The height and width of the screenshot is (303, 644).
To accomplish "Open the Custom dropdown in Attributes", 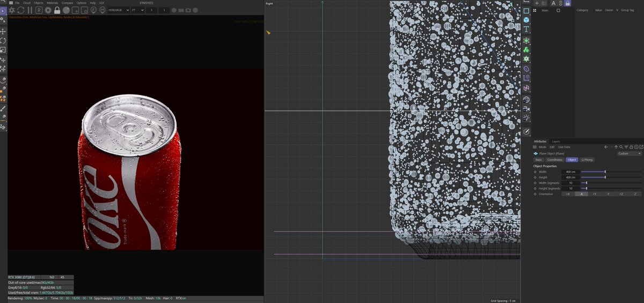I will pyautogui.click(x=630, y=153).
